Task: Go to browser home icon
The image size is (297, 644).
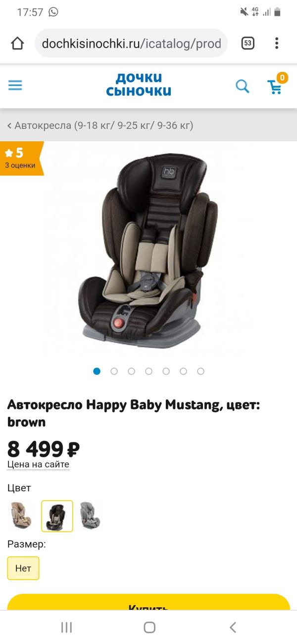Action: (x=17, y=43)
